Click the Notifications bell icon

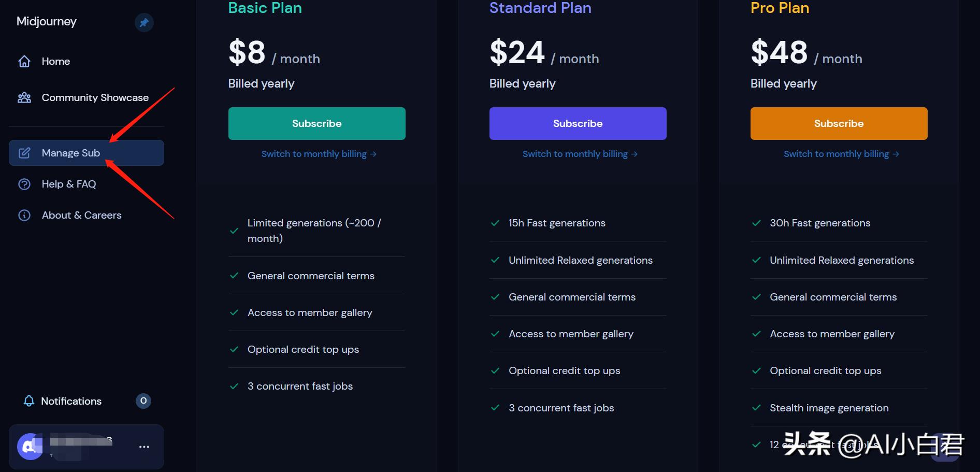29,401
